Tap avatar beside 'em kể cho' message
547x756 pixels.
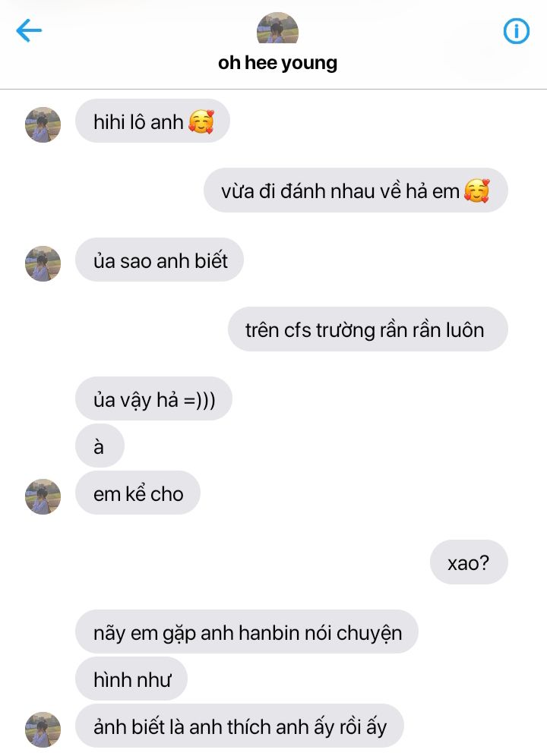point(43,496)
